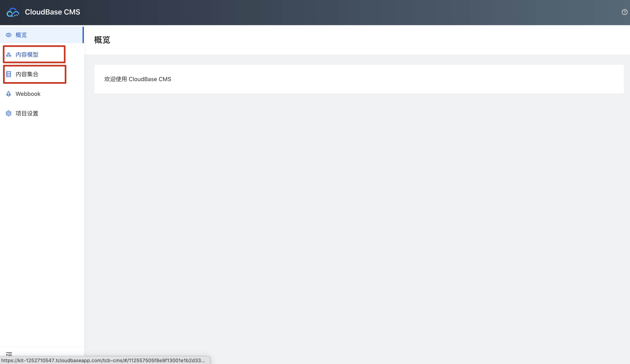Screen dimensions: 630x364
Task: Click the dark top header bar
Action: [x=325, y=12]
